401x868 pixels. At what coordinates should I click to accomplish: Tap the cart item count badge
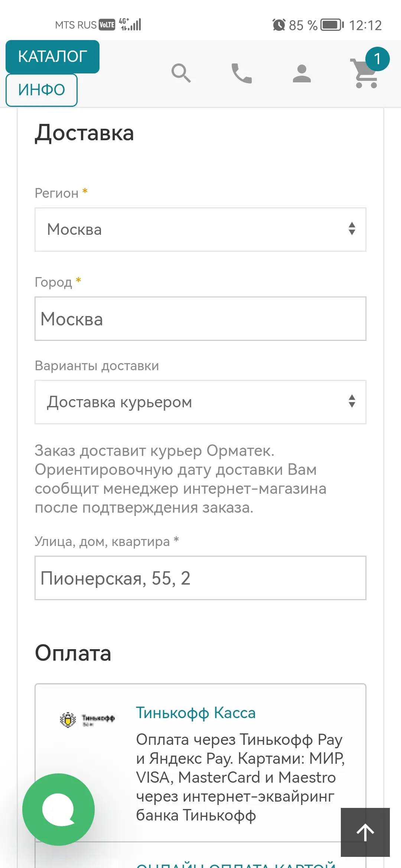coord(377,59)
